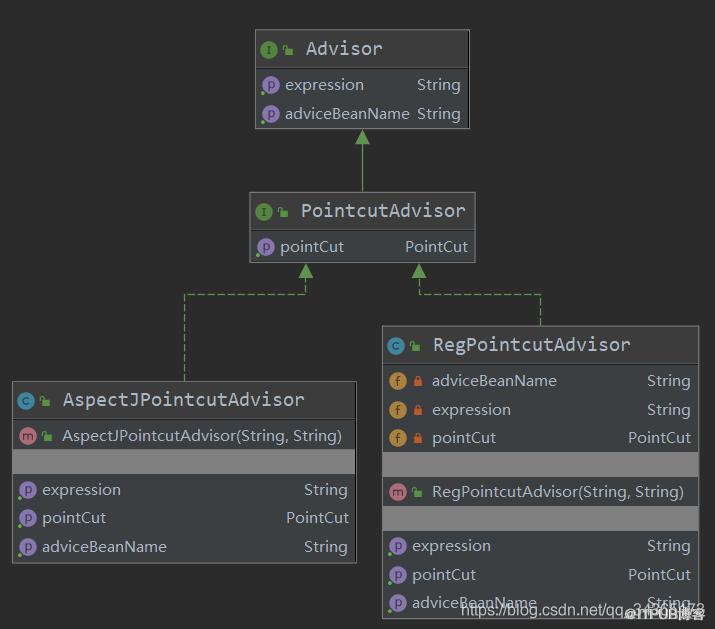Click the public visibility icon next to Advisor title
Screen dimensions: 715x629
click(288, 50)
